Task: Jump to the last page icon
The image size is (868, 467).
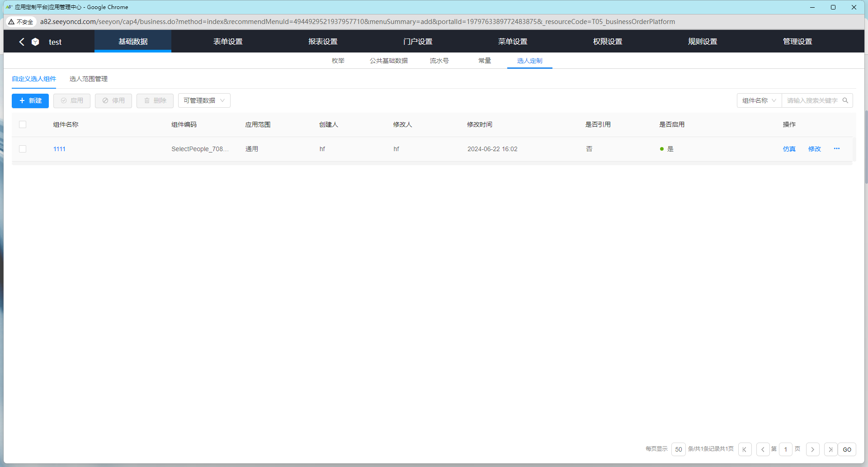Action: tap(830, 449)
